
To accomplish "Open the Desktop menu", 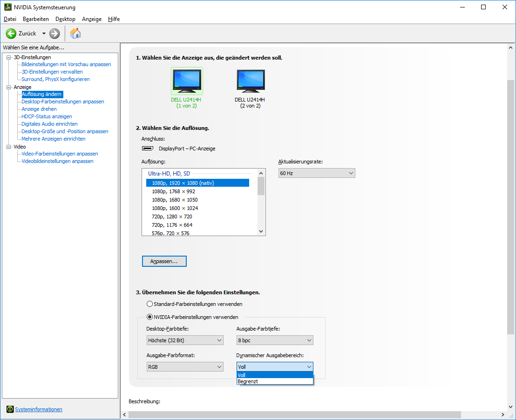I will click(65, 19).
